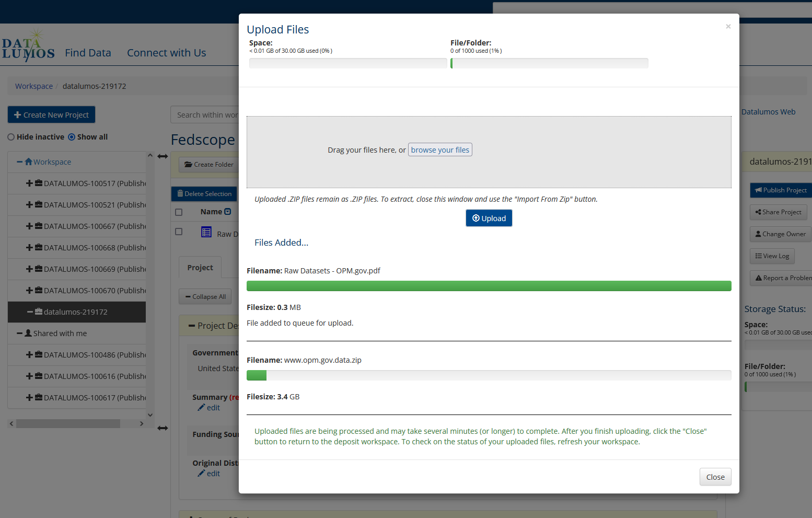Open the Connect with Us menu

(x=166, y=53)
